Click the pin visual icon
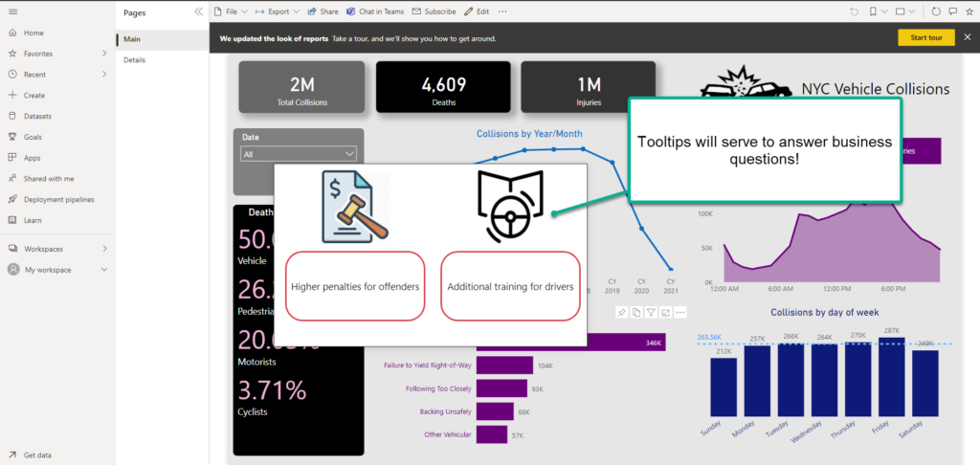 [x=621, y=313]
